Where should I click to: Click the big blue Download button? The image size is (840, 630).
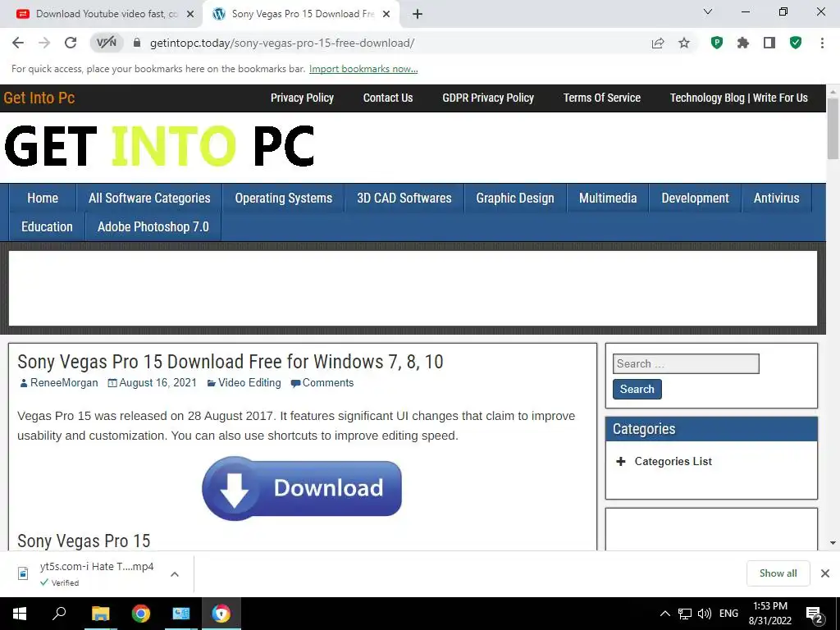pyautogui.click(x=302, y=488)
